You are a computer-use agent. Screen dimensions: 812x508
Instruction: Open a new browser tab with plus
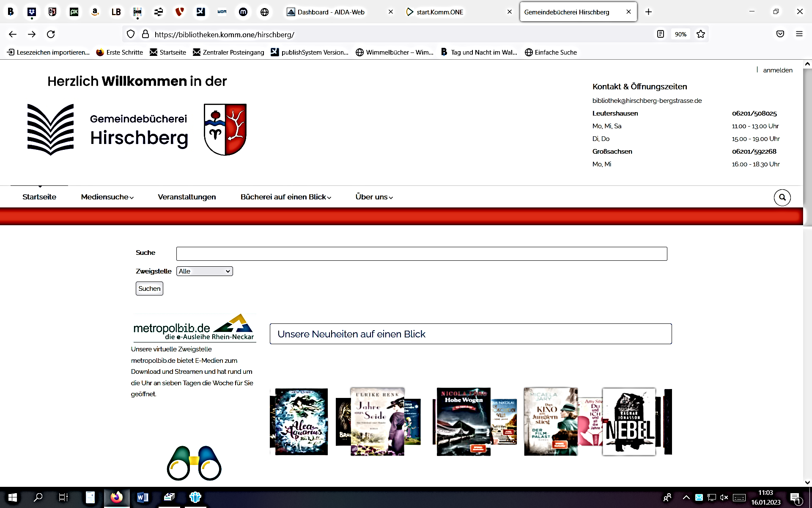coord(648,12)
